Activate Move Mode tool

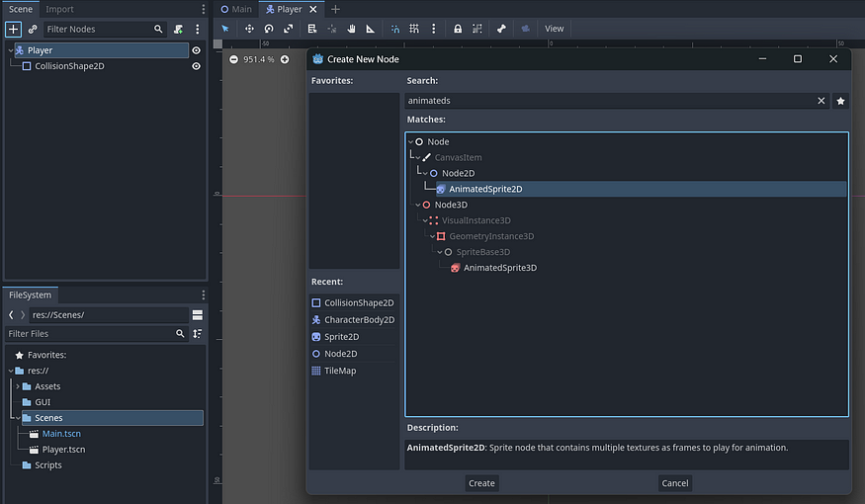tap(249, 29)
